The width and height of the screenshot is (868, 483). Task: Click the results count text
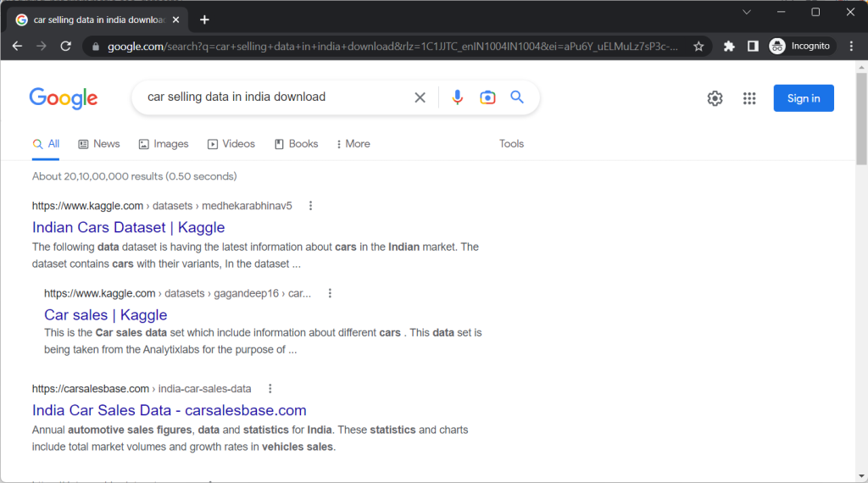tap(135, 176)
